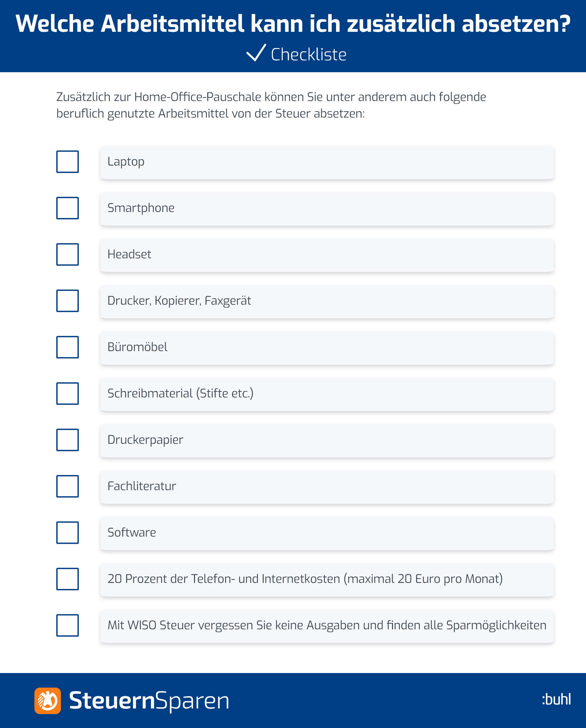
Task: Click the headline about Arbeitsmittel absetzen
Action: coord(293,24)
